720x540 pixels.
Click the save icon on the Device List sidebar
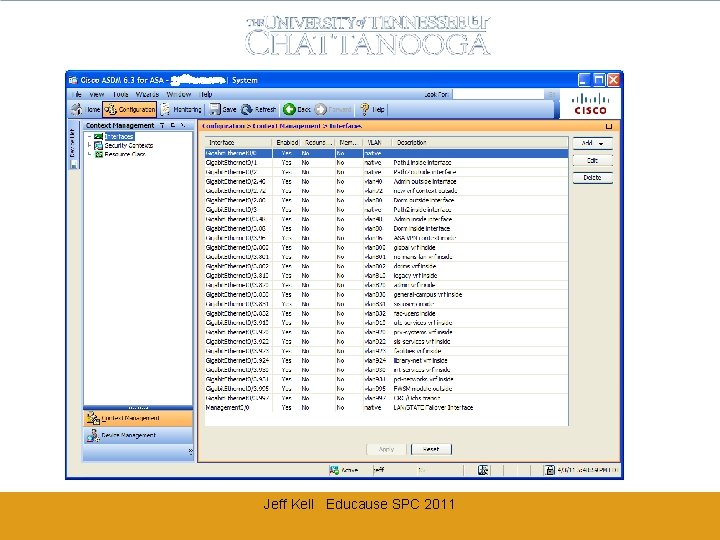pos(73,164)
